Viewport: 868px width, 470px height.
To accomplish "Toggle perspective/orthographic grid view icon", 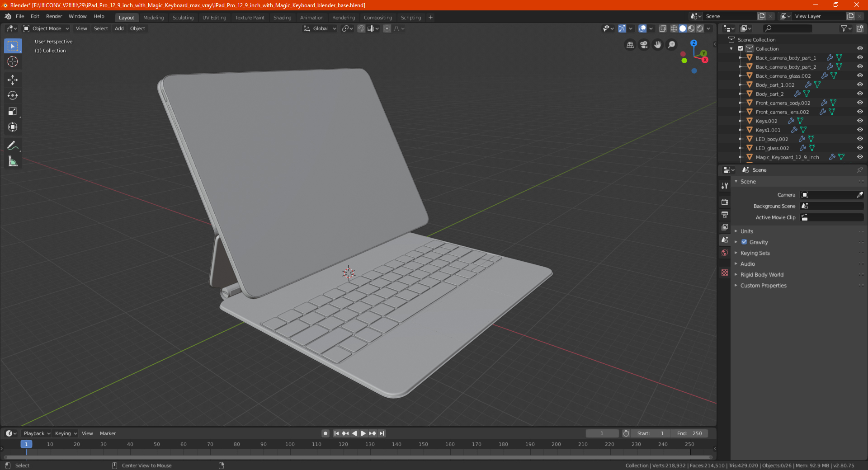I will tap(630, 45).
